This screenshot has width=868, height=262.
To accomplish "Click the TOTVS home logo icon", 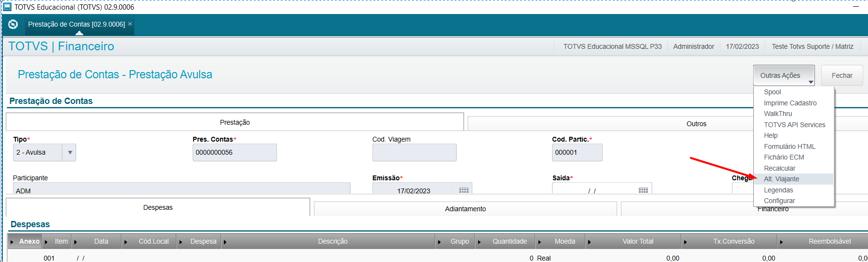I will click(x=13, y=24).
